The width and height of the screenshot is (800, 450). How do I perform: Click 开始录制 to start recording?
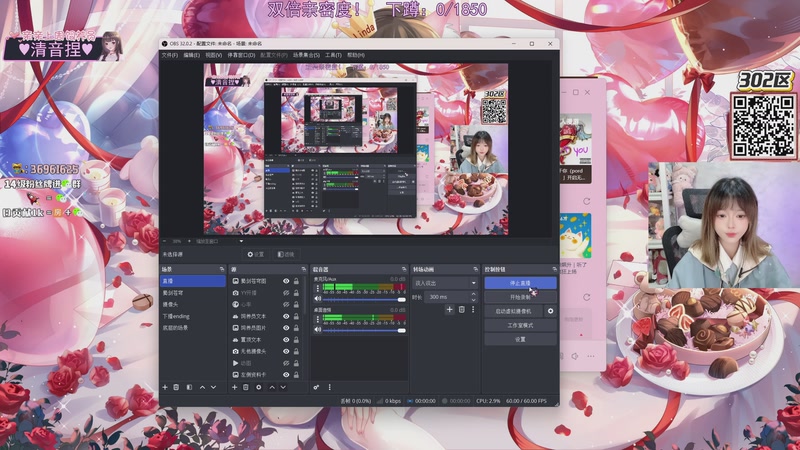(520, 297)
